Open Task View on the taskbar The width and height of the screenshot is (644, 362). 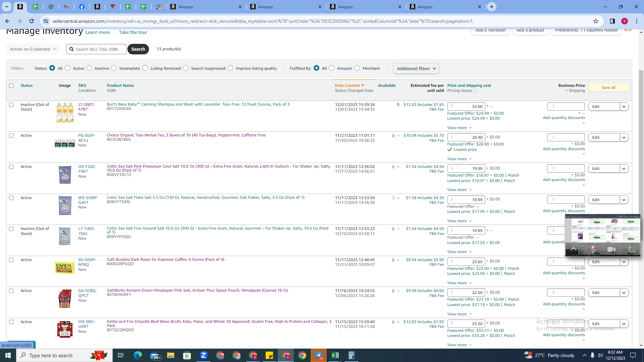tap(121, 355)
